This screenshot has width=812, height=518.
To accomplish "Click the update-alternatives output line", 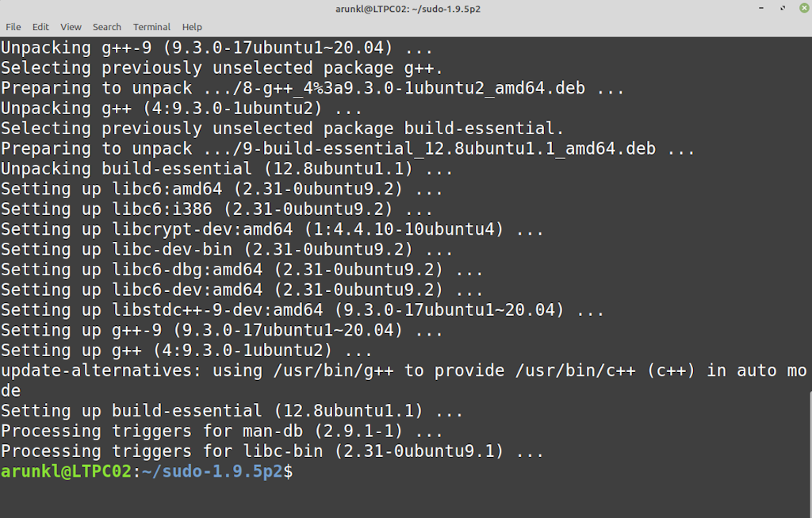I will click(x=404, y=380).
